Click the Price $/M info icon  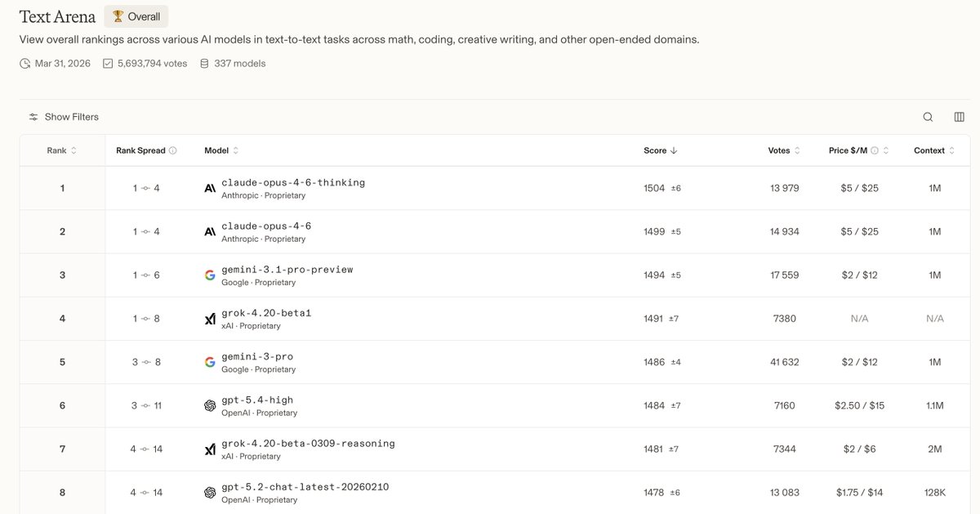coord(875,150)
